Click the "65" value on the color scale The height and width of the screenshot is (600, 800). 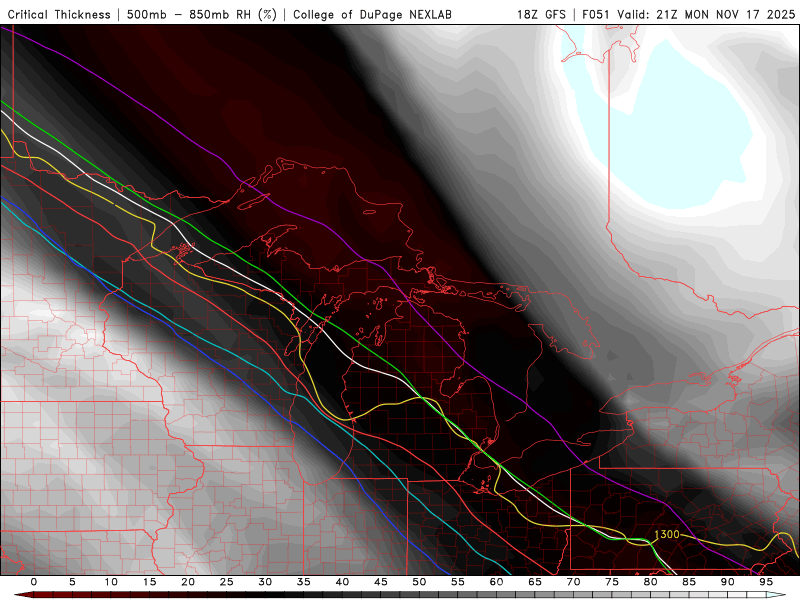click(535, 582)
